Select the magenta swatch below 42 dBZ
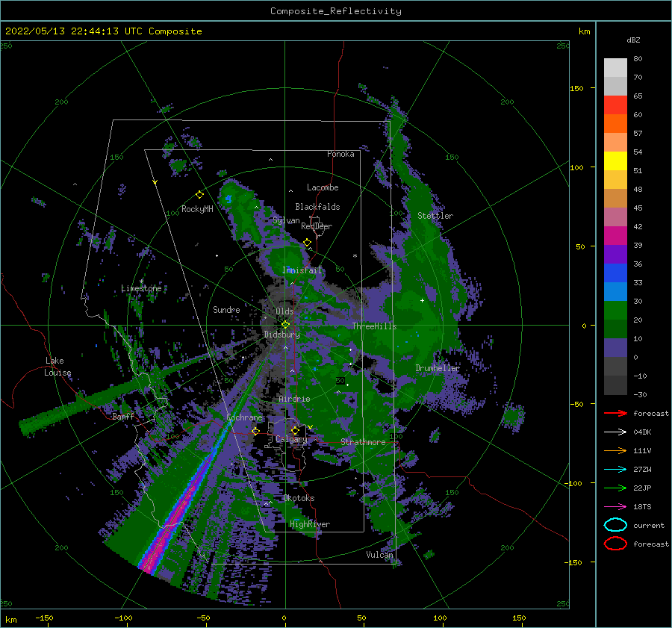 point(615,236)
